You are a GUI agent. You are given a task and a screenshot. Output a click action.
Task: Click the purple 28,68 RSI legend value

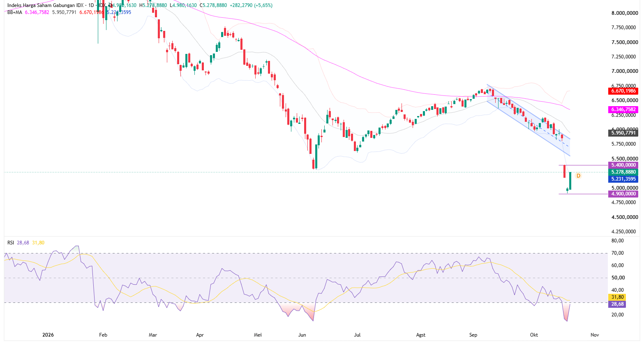tap(24, 243)
